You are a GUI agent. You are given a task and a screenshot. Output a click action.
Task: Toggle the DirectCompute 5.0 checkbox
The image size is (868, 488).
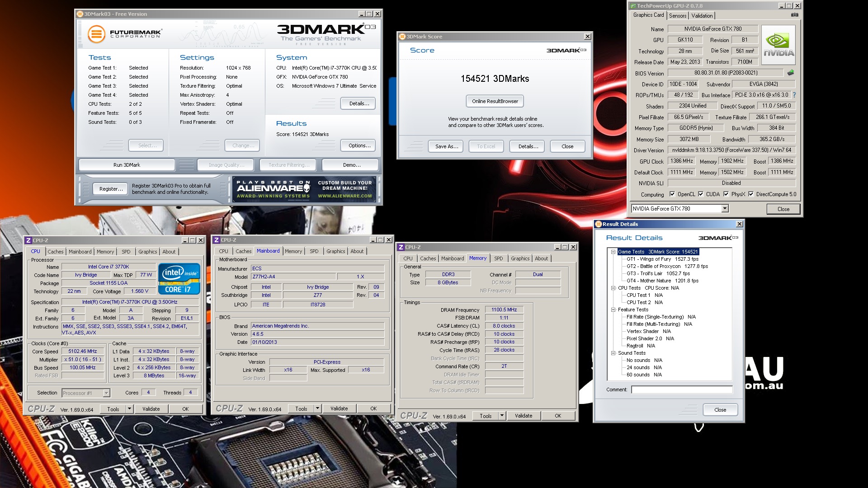tap(751, 194)
